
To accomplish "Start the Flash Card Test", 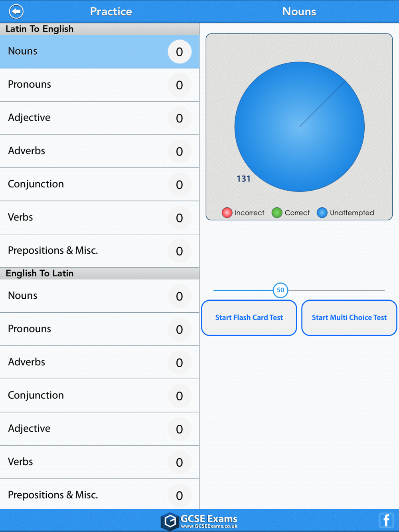I will point(249,318).
